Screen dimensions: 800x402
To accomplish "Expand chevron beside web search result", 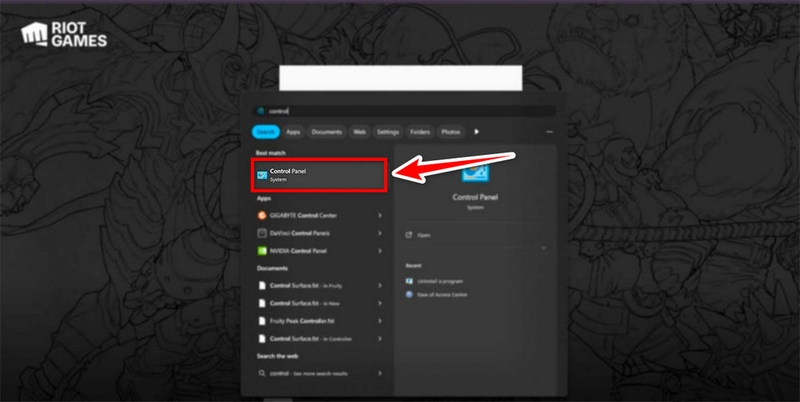I will coord(380,373).
